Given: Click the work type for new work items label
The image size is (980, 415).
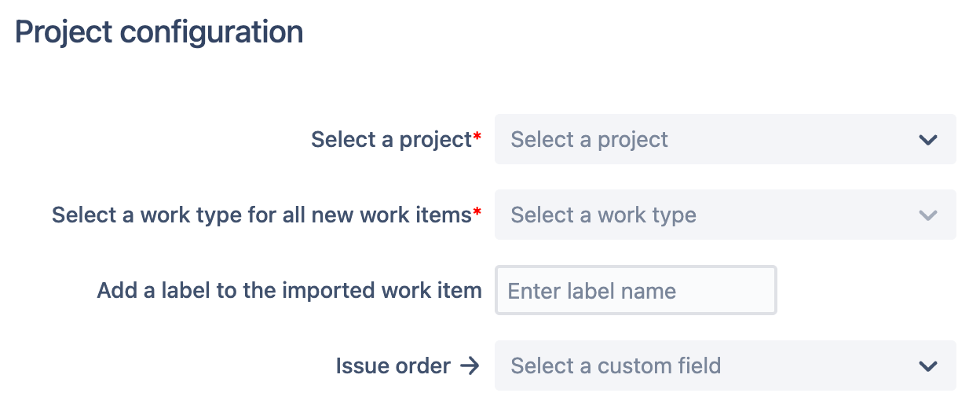Looking at the screenshot, I should point(261,215).
